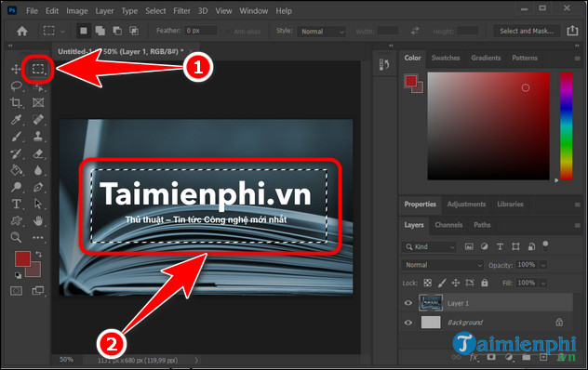
Task: Open layer filter Kind dropdown
Action: pos(430,246)
